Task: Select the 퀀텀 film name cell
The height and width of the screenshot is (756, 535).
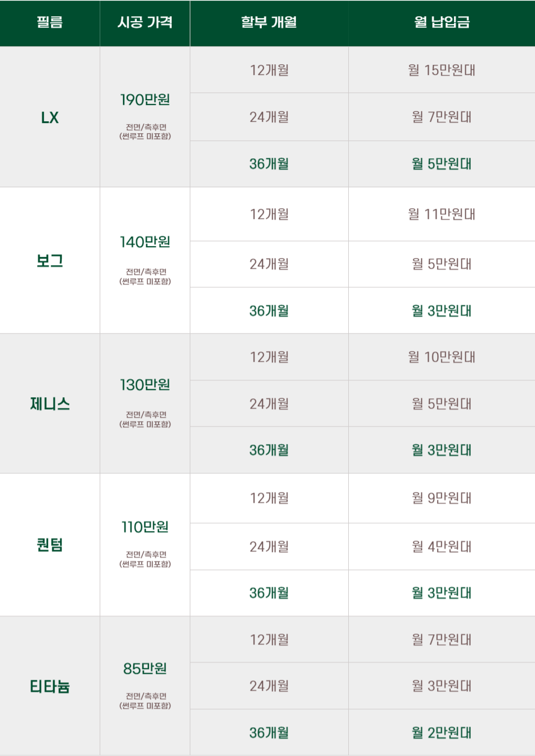Action: coord(50,545)
